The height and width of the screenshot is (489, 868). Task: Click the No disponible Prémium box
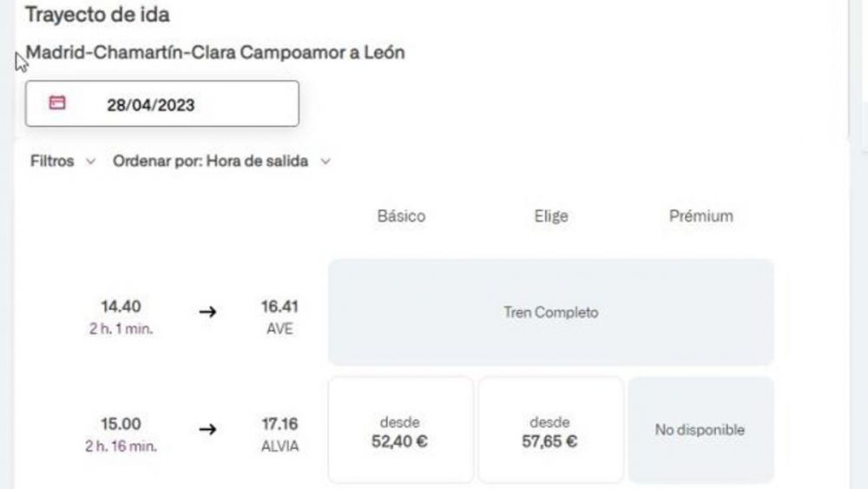[x=700, y=430]
